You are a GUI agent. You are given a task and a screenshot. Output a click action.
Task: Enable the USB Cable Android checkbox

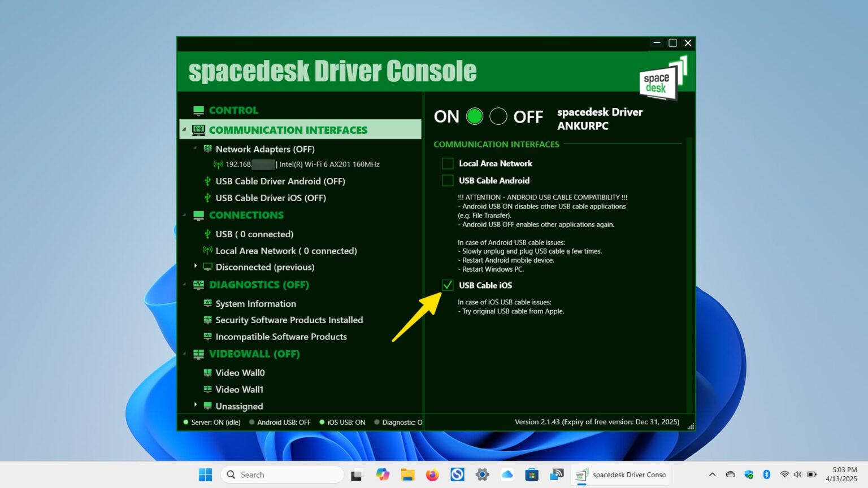pyautogui.click(x=448, y=180)
